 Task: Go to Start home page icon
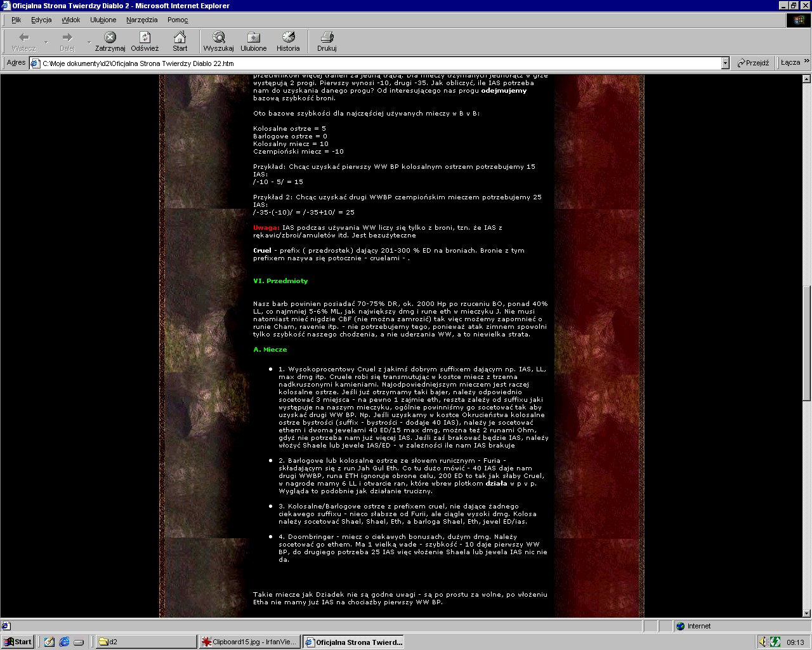pyautogui.click(x=180, y=38)
